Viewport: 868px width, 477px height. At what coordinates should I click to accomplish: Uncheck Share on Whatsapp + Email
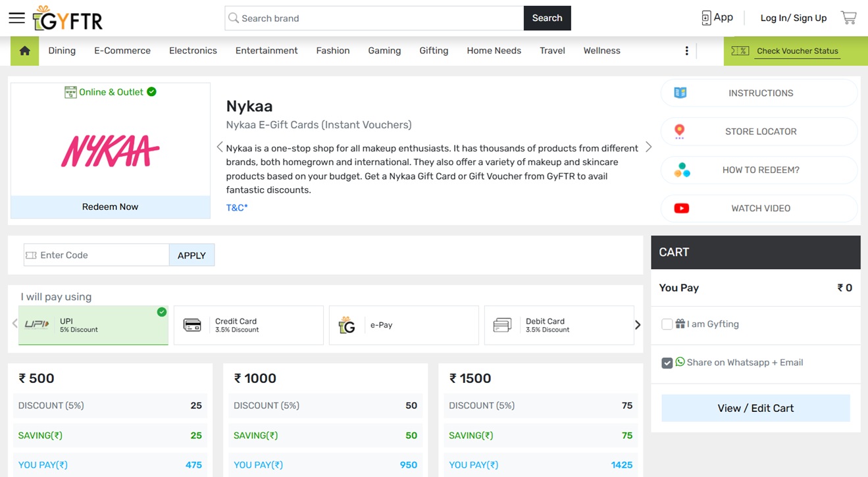point(667,363)
